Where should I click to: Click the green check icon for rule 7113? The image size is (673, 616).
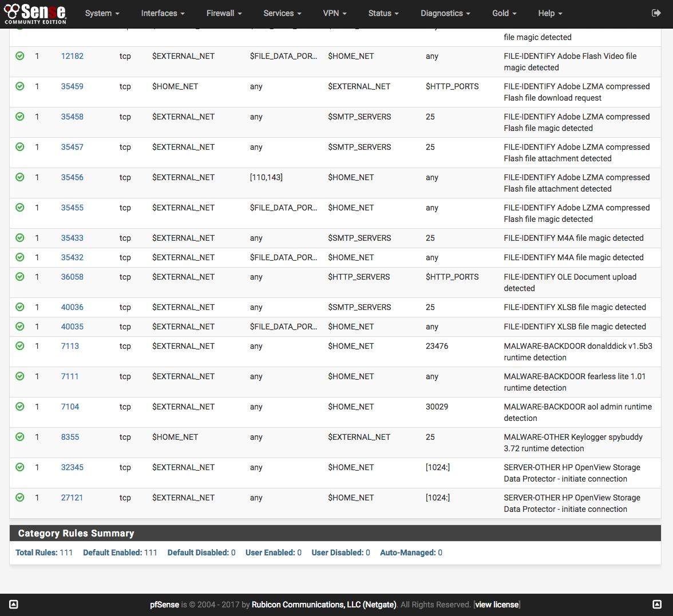(20, 346)
